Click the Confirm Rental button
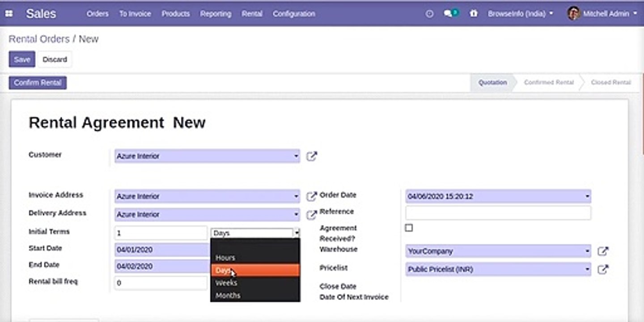The width and height of the screenshot is (644, 322). coord(38,83)
